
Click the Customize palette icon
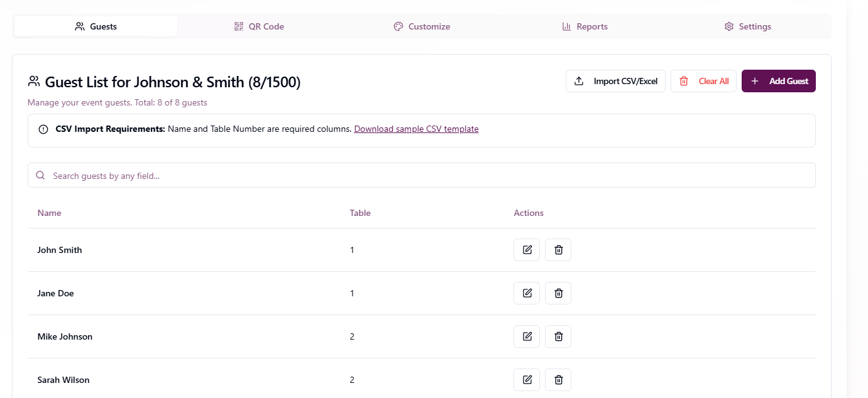pyautogui.click(x=398, y=26)
